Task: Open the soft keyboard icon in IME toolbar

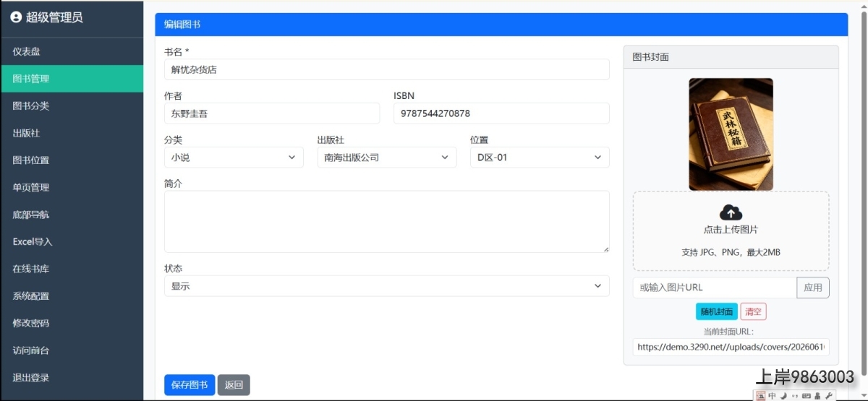Action: coord(806,396)
